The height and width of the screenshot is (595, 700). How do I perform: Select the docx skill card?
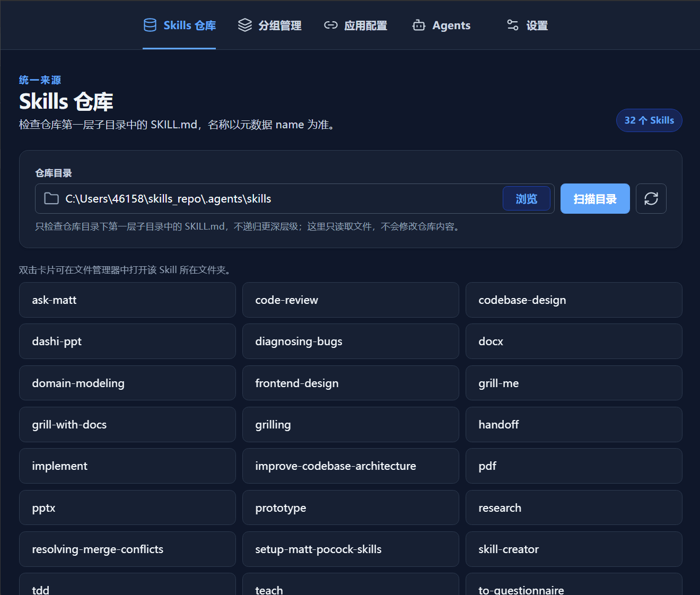click(x=574, y=342)
